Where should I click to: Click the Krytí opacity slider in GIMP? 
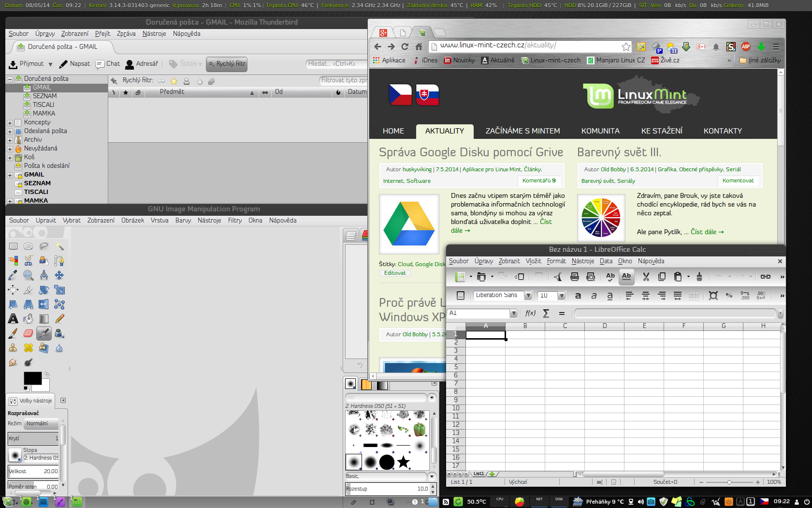pos(33,438)
